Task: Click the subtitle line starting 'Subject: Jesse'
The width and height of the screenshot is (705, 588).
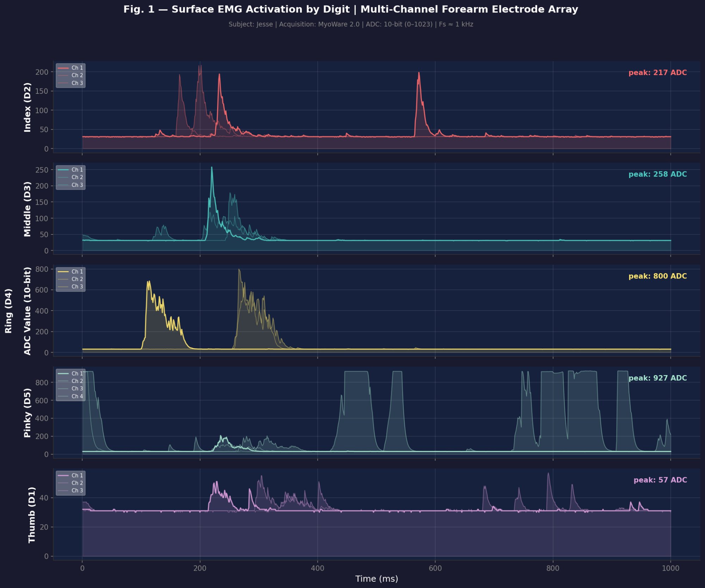Action: [x=350, y=24]
